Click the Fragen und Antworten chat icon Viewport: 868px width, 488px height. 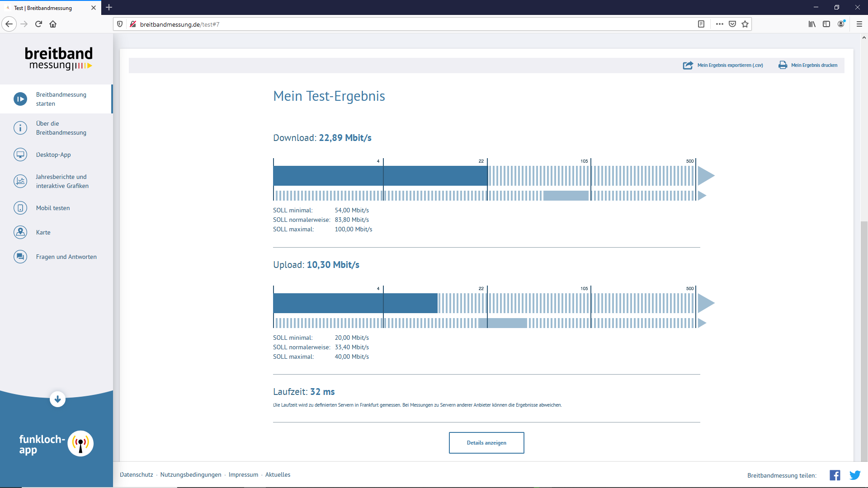(20, 257)
